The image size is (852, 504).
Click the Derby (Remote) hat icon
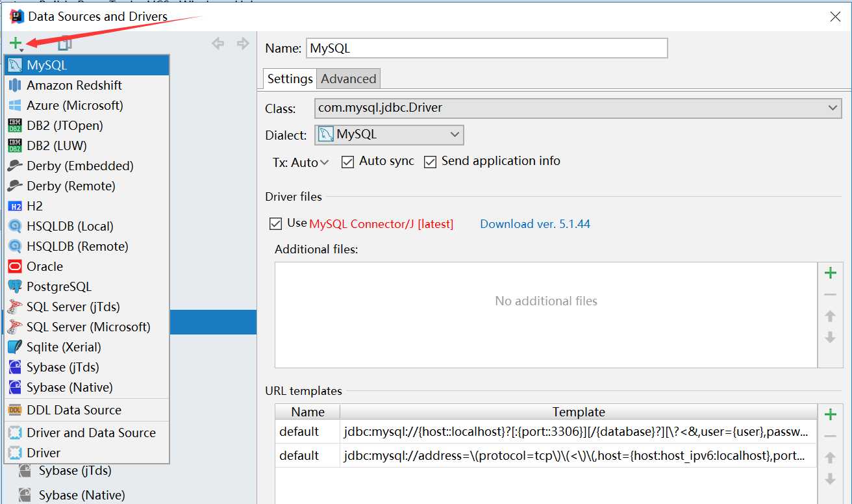coord(15,186)
